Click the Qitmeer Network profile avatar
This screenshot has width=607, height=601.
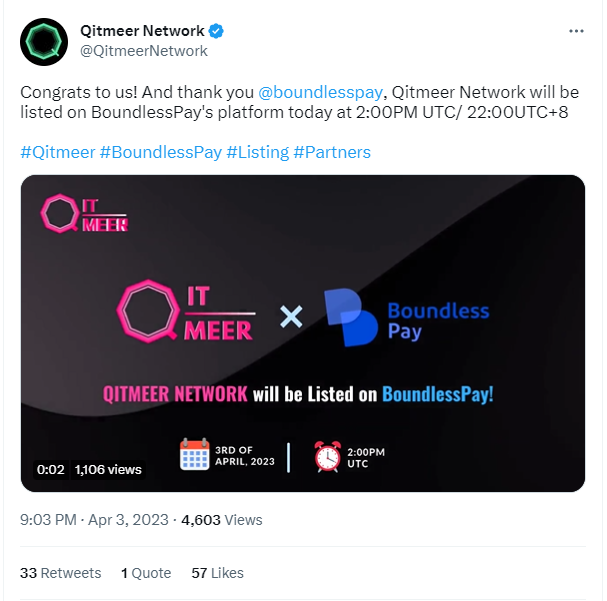(44, 41)
